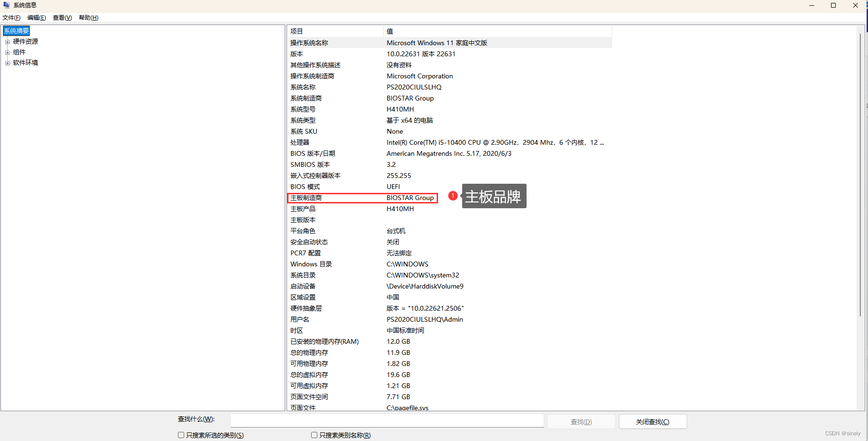
Task: Expand the 组件 tree node
Action: (8, 52)
